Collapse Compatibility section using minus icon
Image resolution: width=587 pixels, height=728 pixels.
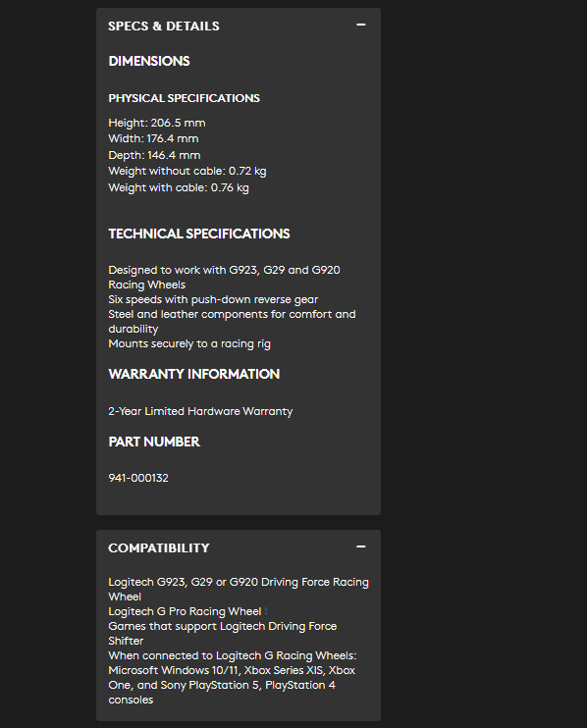[361, 546]
